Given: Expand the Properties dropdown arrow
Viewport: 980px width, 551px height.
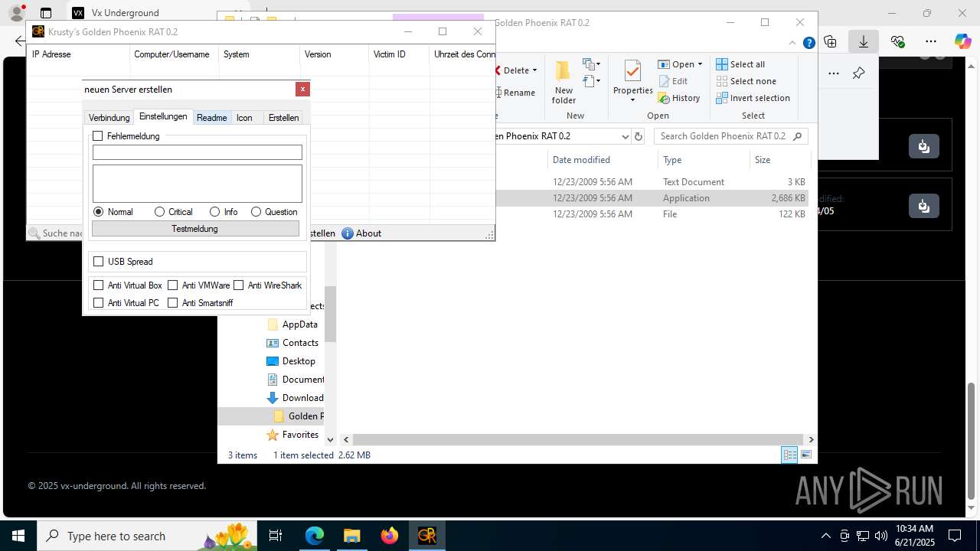Looking at the screenshot, I should 632,100.
